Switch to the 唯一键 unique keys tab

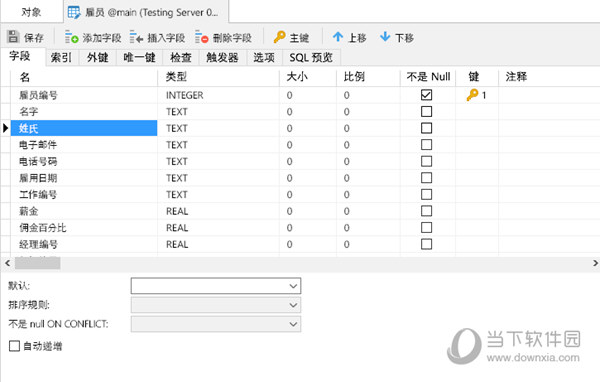point(139,58)
